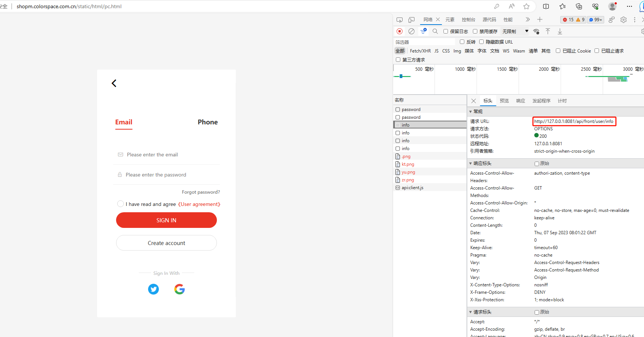Viewport: 644px width, 337px height.
Task: Click the browser favorites star icon
Action: coord(526,6)
